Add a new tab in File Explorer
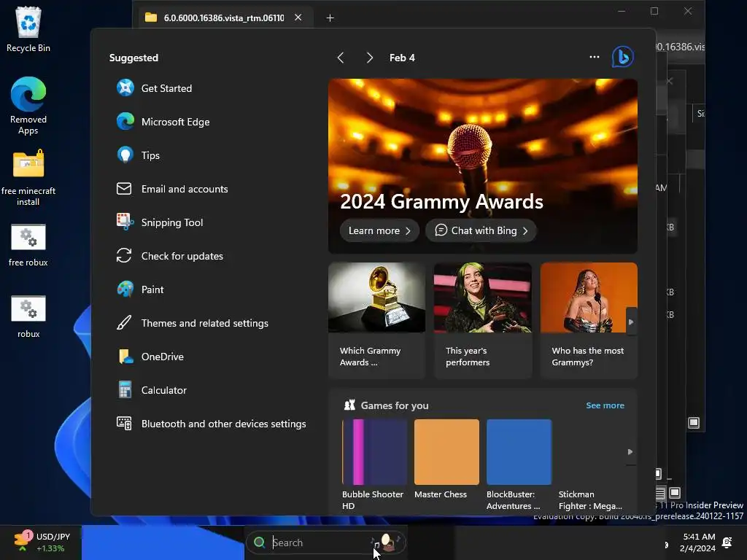 330,18
